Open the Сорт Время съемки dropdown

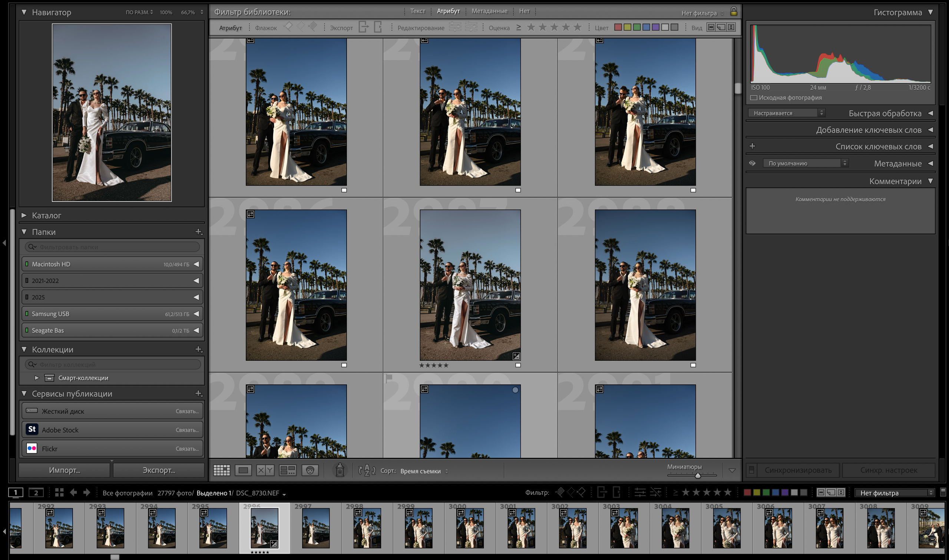click(x=424, y=471)
